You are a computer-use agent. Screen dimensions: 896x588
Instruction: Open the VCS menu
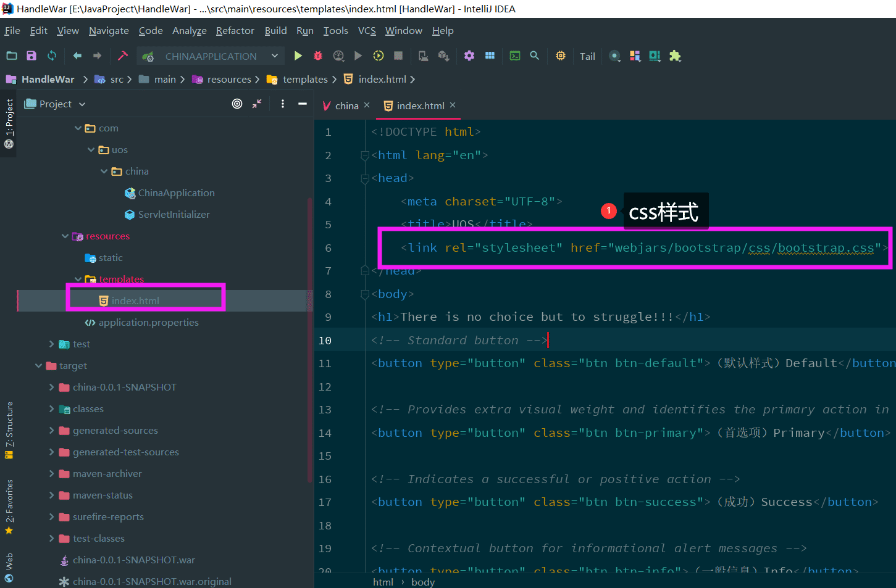[x=367, y=30]
